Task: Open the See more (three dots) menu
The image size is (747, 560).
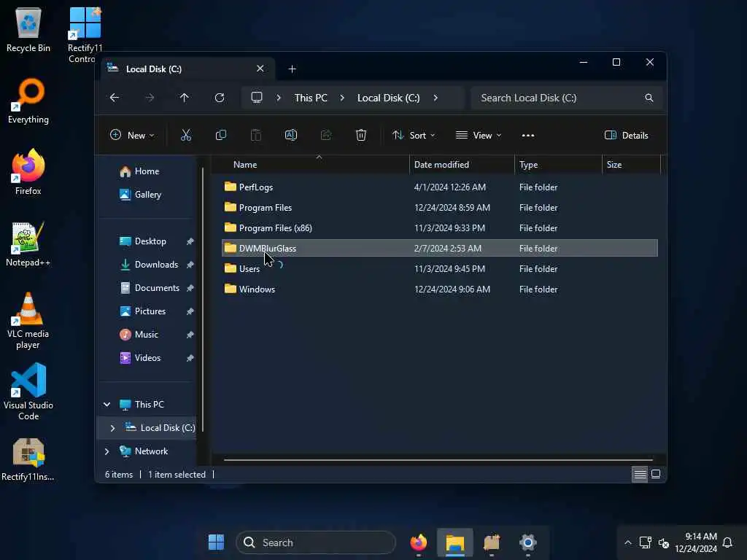Action: tap(528, 135)
